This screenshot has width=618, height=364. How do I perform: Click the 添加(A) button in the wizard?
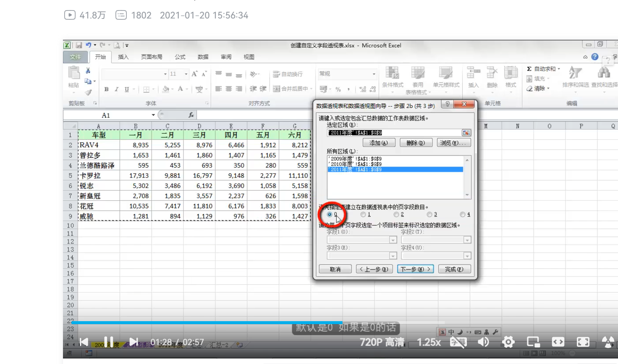pos(379,143)
